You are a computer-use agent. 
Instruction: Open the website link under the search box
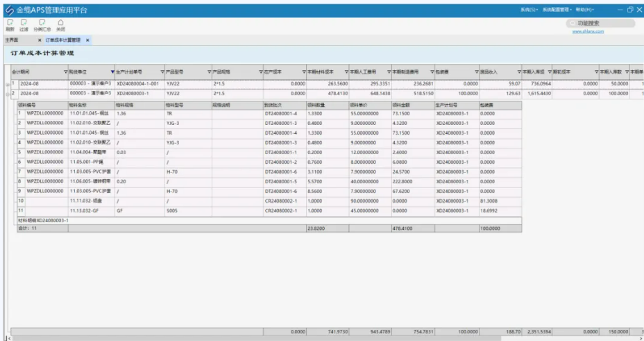click(x=588, y=31)
